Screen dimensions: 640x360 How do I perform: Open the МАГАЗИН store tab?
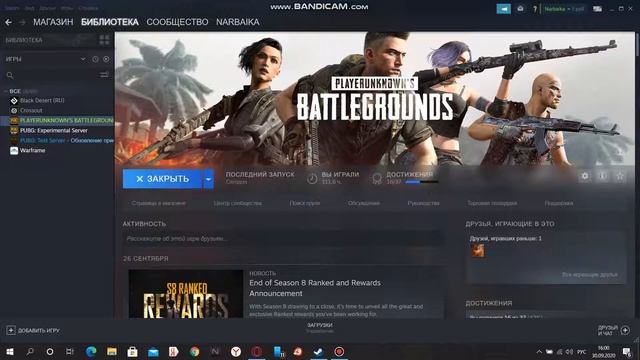point(53,22)
